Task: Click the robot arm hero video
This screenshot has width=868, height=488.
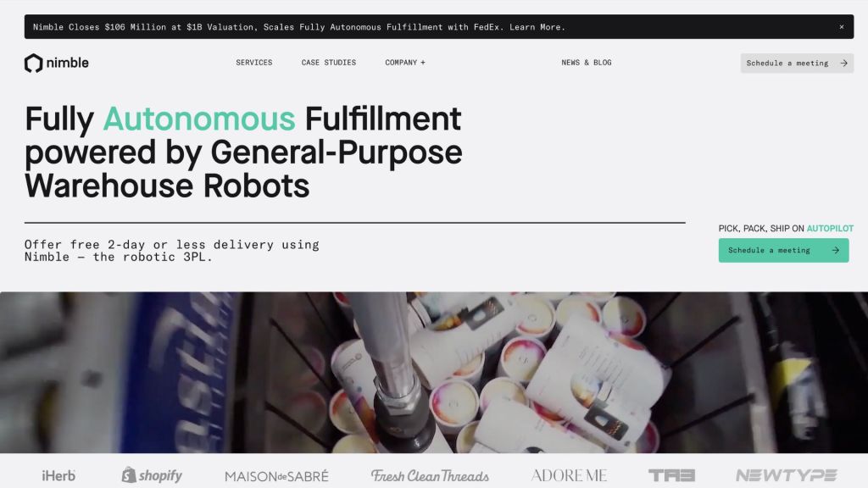Action: (434, 373)
